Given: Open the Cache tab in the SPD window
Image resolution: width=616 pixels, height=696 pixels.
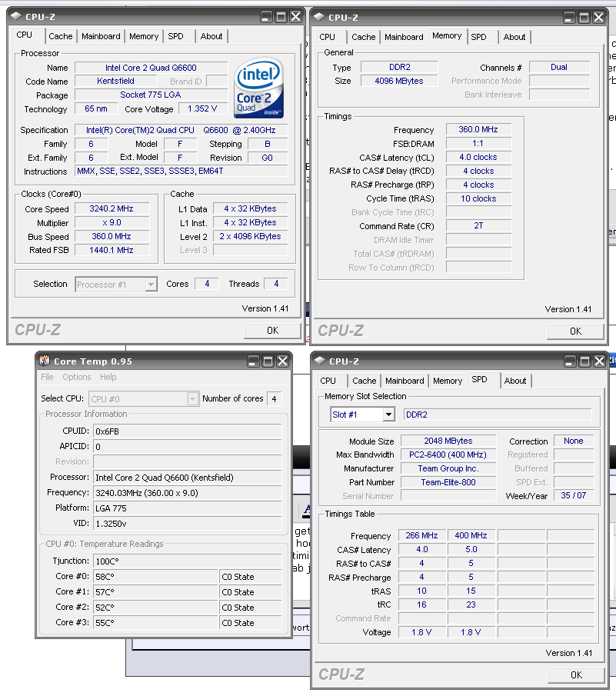Looking at the screenshot, I should 365,381.
